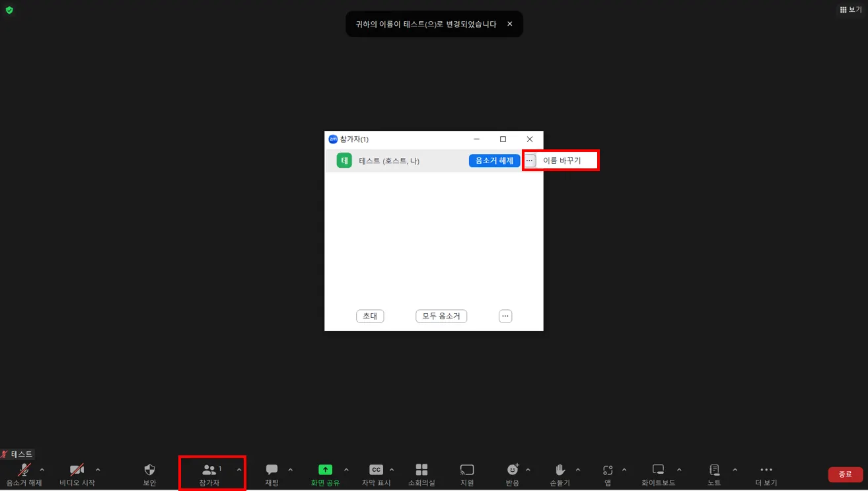The image size is (868, 491).
Task: Open the 앱 apps icon
Action: point(608,474)
